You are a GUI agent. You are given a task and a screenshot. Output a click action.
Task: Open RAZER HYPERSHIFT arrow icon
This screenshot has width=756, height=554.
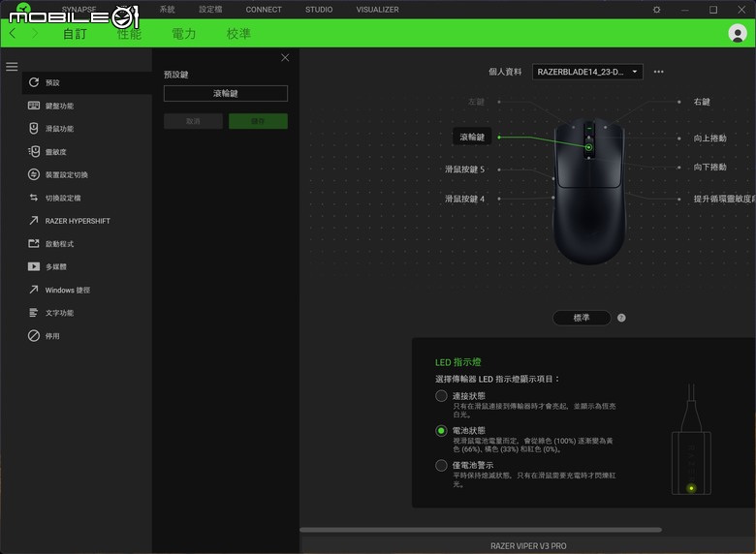tap(34, 220)
